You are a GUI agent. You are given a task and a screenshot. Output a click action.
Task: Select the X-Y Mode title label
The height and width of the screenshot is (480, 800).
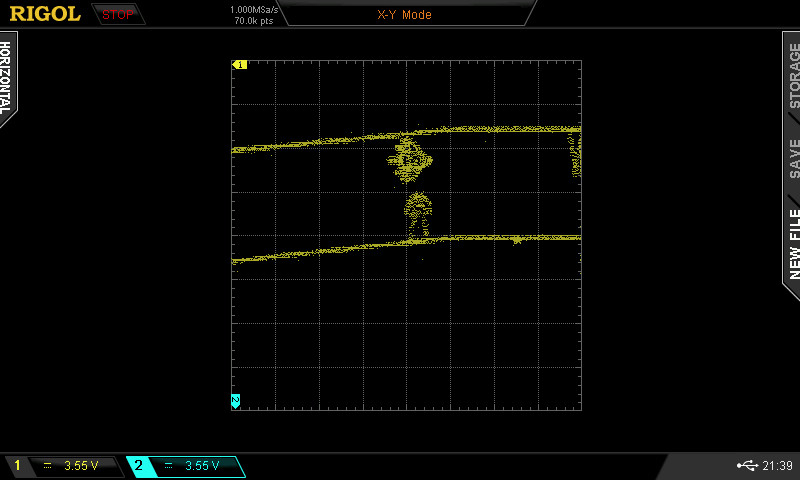[x=404, y=15]
